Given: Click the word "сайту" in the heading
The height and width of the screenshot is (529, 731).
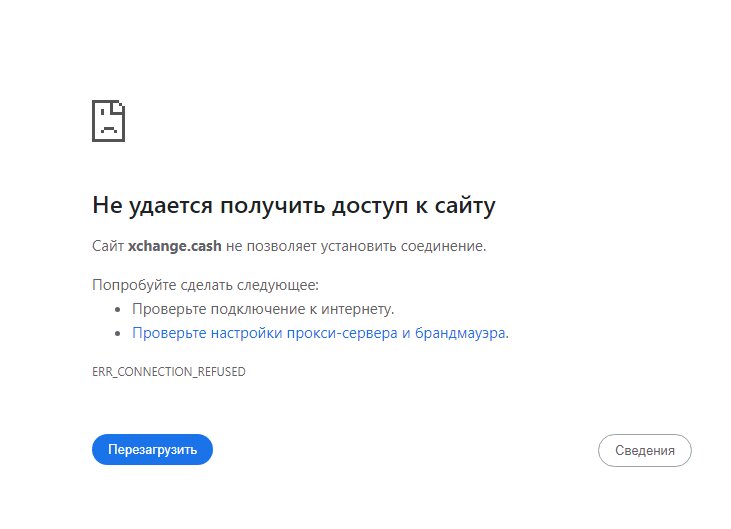Looking at the screenshot, I should 463,206.
